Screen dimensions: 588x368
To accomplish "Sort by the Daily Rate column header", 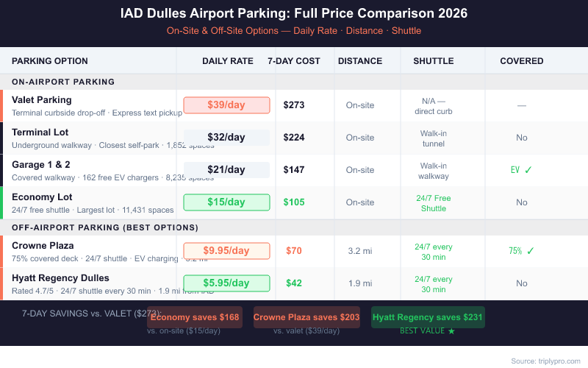I will 228,61.
